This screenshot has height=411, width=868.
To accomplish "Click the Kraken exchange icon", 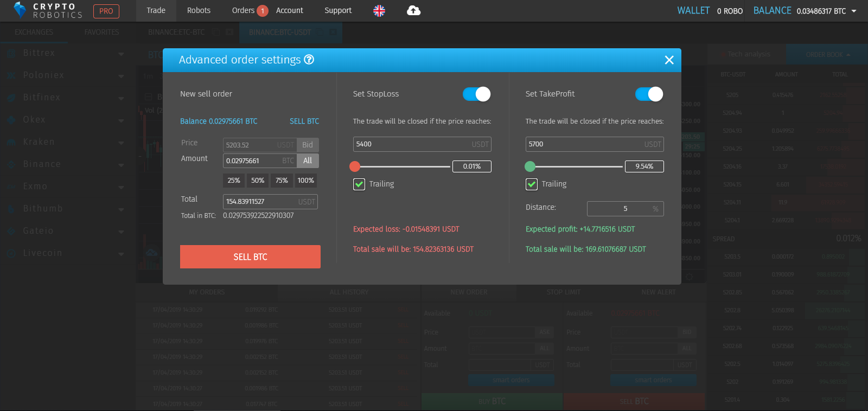I will coord(11,142).
